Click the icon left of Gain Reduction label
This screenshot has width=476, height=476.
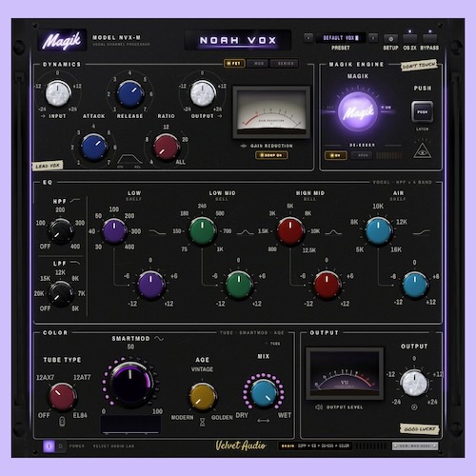coord(244,146)
